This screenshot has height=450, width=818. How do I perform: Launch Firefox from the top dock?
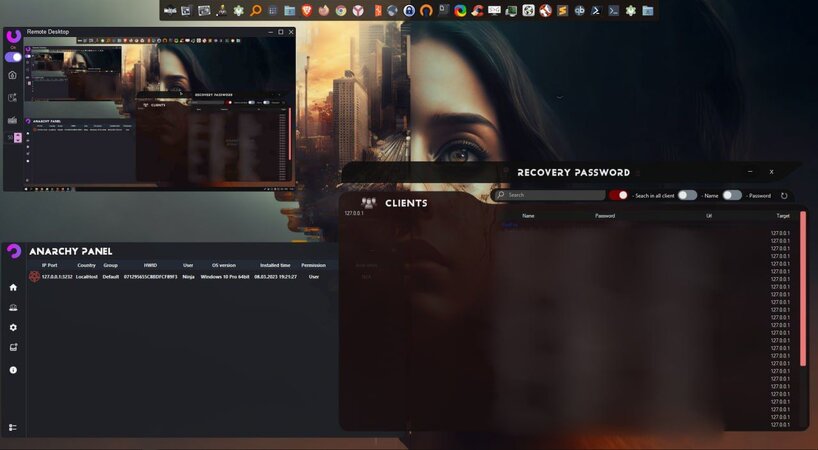[x=324, y=10]
